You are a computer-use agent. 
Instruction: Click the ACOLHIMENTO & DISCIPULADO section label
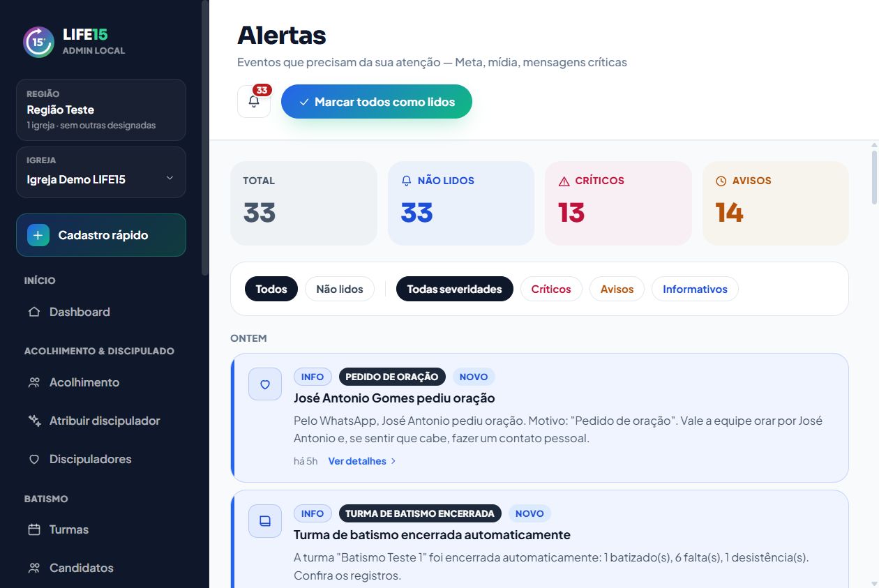(99, 351)
